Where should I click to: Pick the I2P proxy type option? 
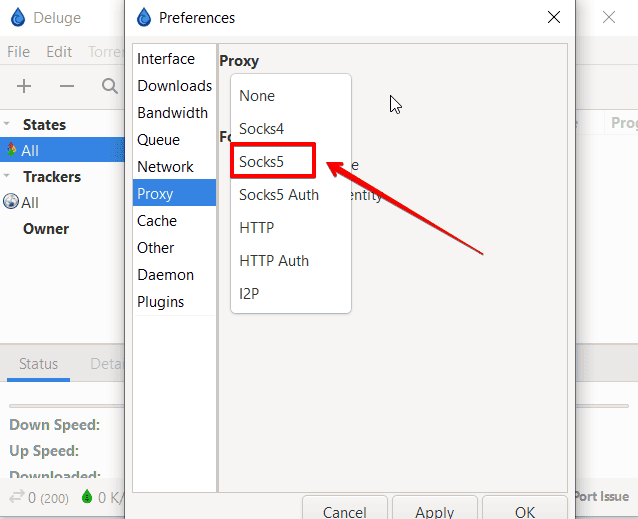coord(250,293)
